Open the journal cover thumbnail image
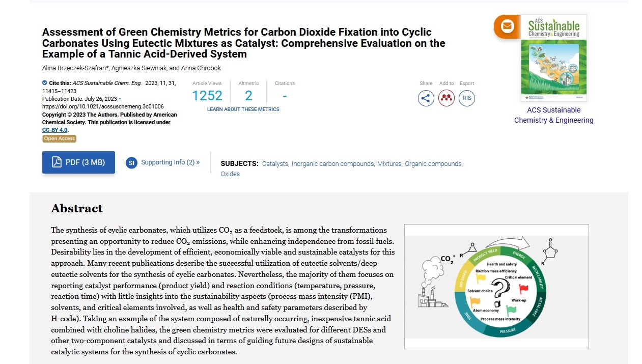This screenshot has width=642, height=364. [554, 58]
